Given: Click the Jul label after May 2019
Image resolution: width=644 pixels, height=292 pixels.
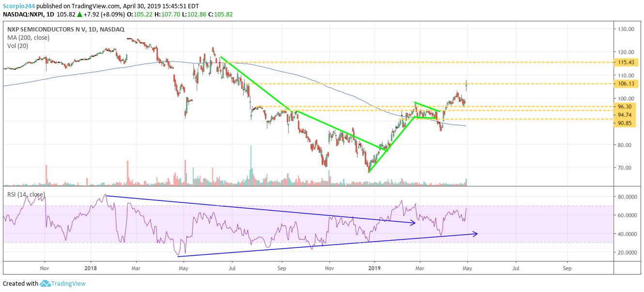Looking at the screenshot, I should [516, 267].
